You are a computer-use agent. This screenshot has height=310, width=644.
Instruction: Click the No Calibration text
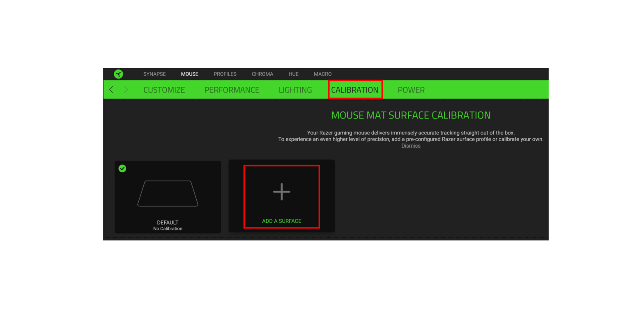point(168,229)
